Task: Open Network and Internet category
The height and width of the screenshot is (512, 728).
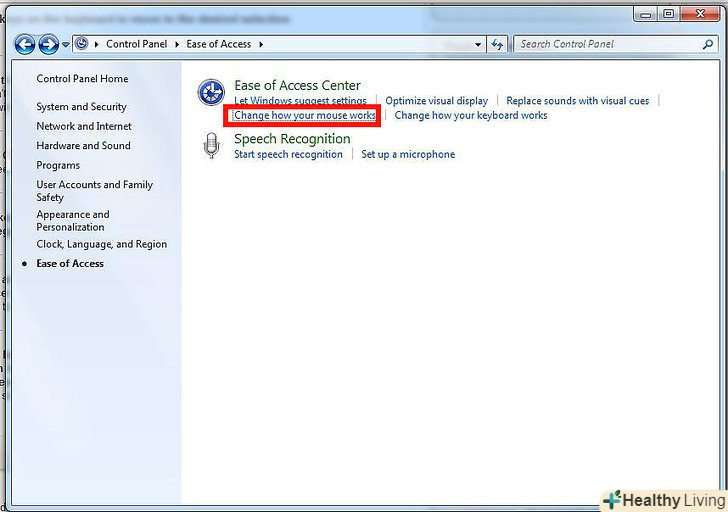Action: click(x=84, y=126)
